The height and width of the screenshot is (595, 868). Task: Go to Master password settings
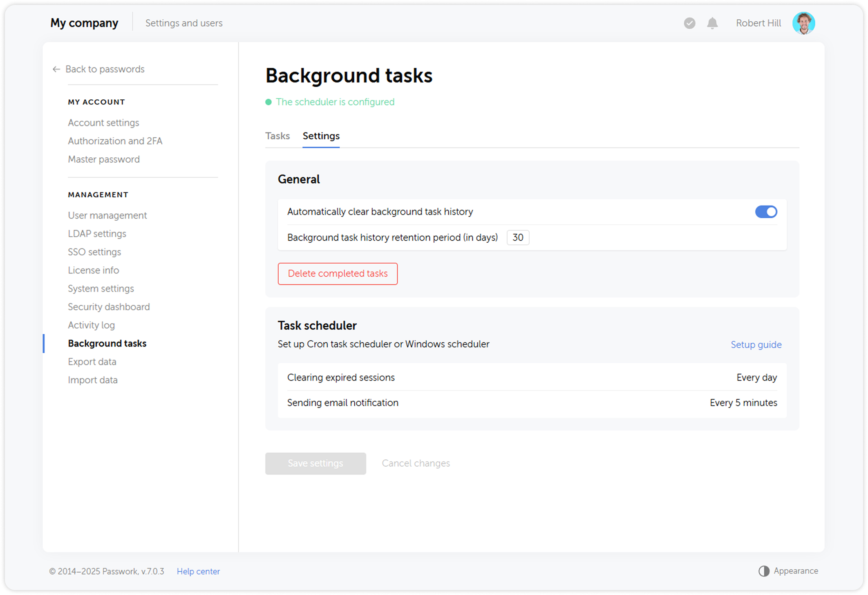coord(104,159)
